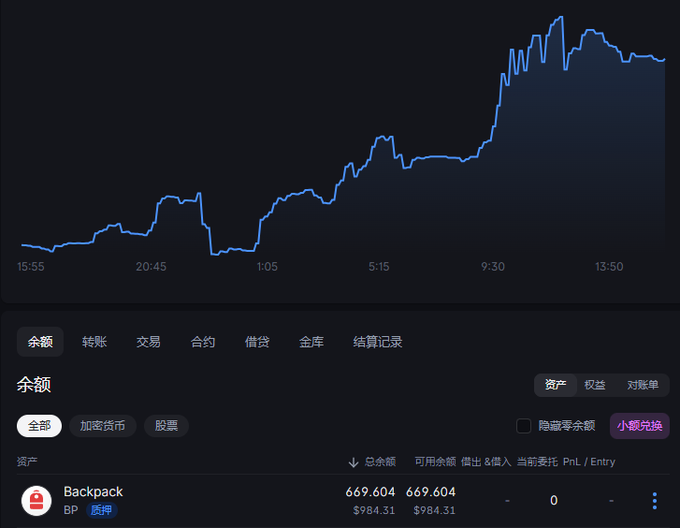Filter assets by 加密货币

(103, 426)
